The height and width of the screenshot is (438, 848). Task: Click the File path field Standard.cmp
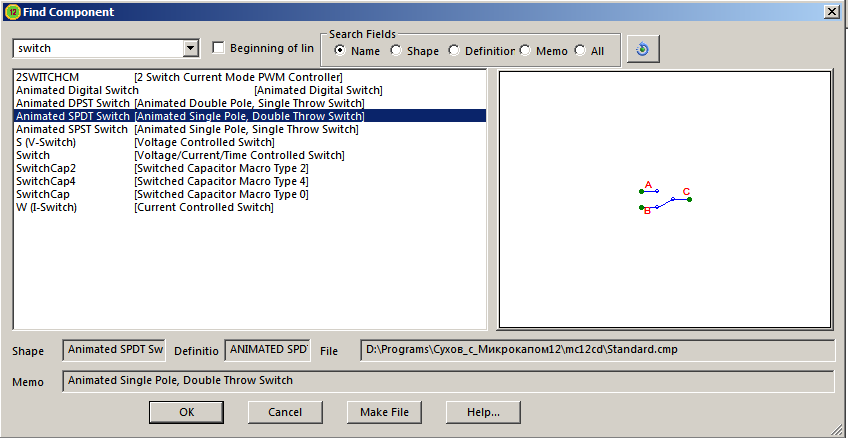[x=598, y=350]
